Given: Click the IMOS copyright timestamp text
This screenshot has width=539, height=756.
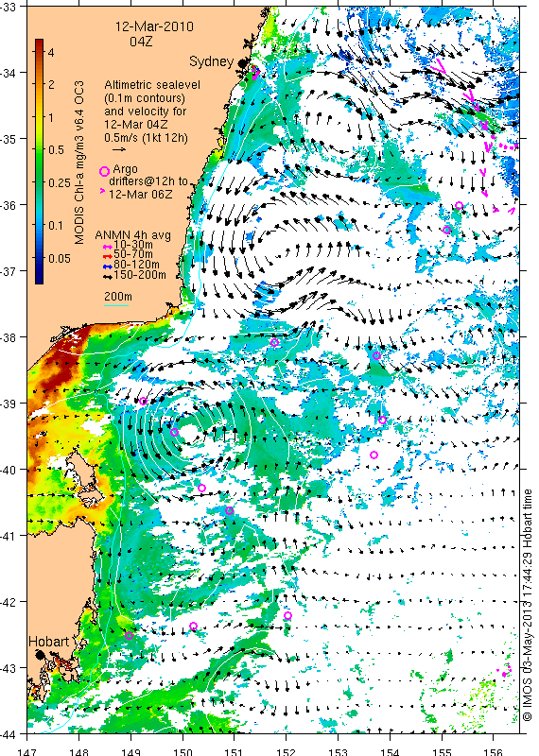Looking at the screenshot, I should click(x=528, y=605).
